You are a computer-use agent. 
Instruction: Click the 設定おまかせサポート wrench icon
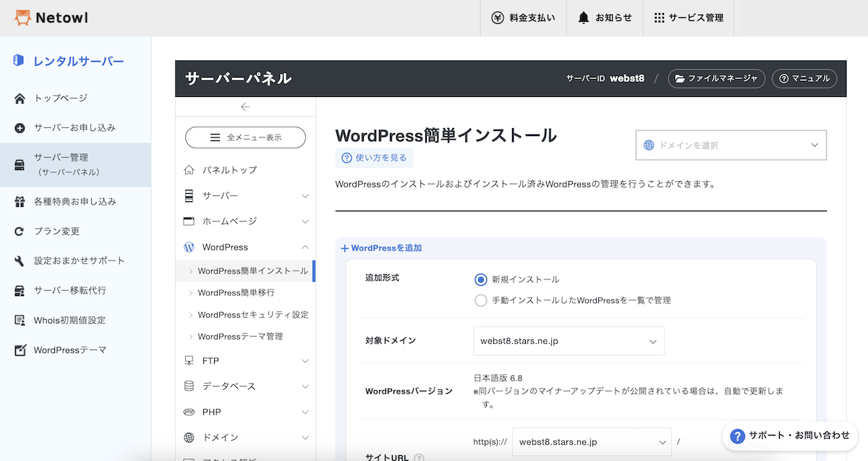point(20,261)
